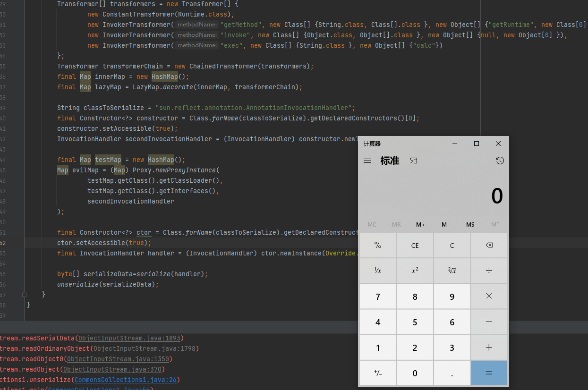The width and height of the screenshot is (588, 390).
Task: Click the M- memory subtract button
Action: (445, 225)
